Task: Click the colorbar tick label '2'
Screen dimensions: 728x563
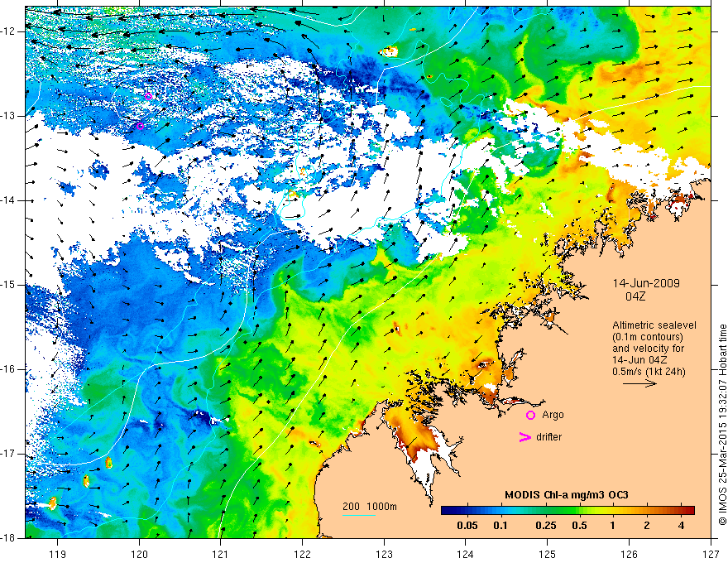Action: (647, 526)
